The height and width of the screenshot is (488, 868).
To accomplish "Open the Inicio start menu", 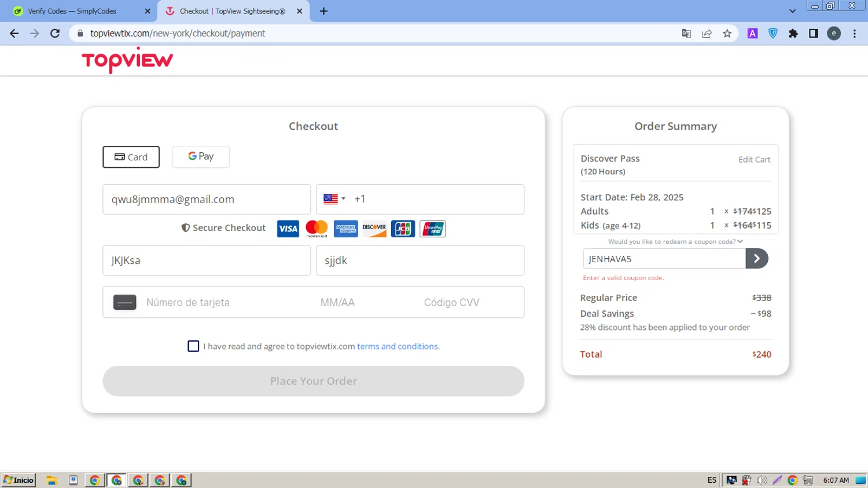I will 19,480.
